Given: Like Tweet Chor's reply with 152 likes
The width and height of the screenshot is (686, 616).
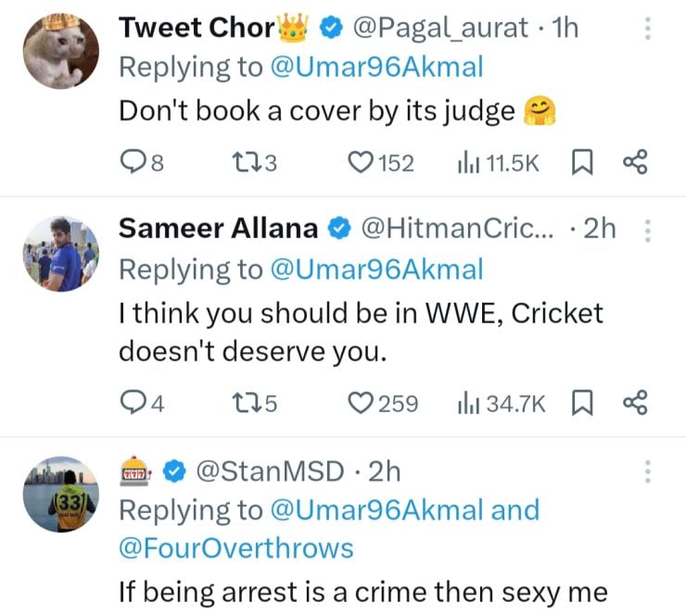Looking at the screenshot, I should tap(360, 163).
